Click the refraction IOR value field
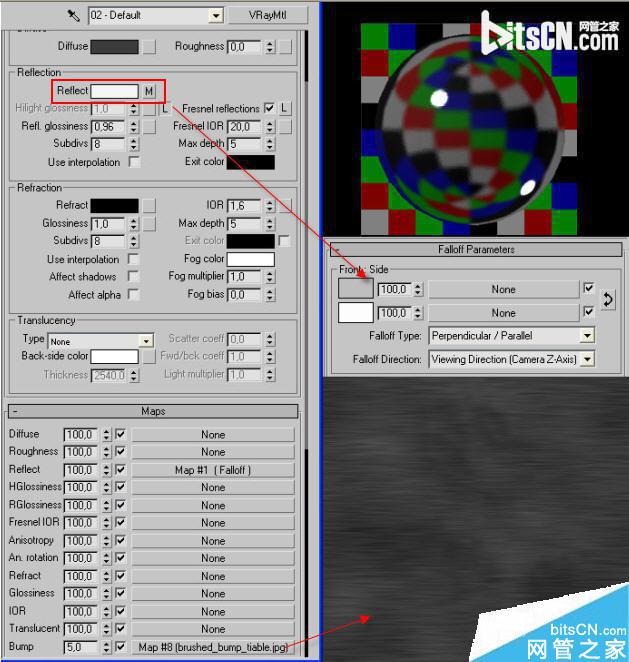 pyautogui.click(x=245, y=206)
